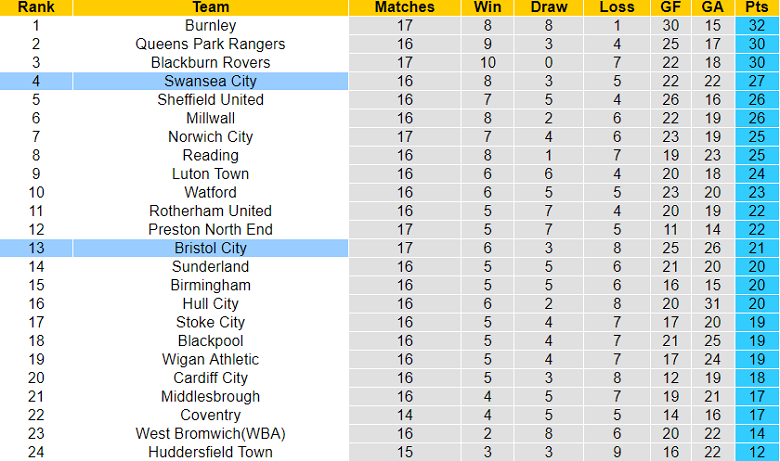Screen dimensions: 780x461
Task: Open the Sheffield United team page
Action: click(210, 99)
